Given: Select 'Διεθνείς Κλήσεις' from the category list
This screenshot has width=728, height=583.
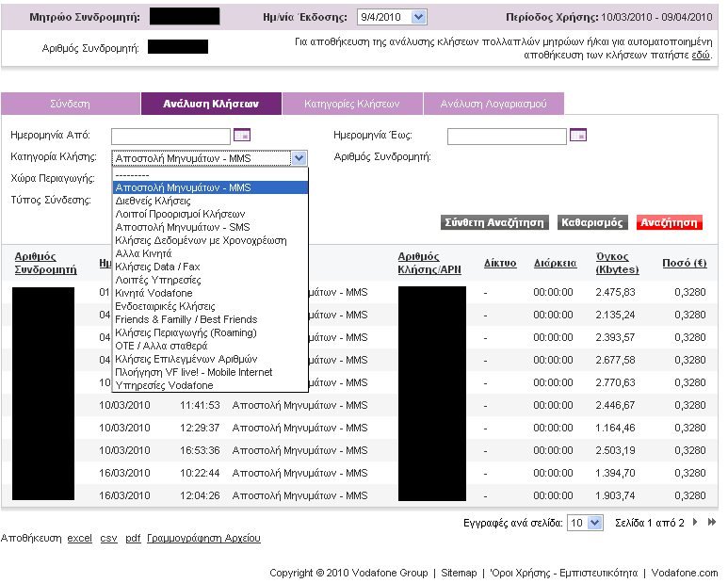Looking at the screenshot, I should point(153,201).
